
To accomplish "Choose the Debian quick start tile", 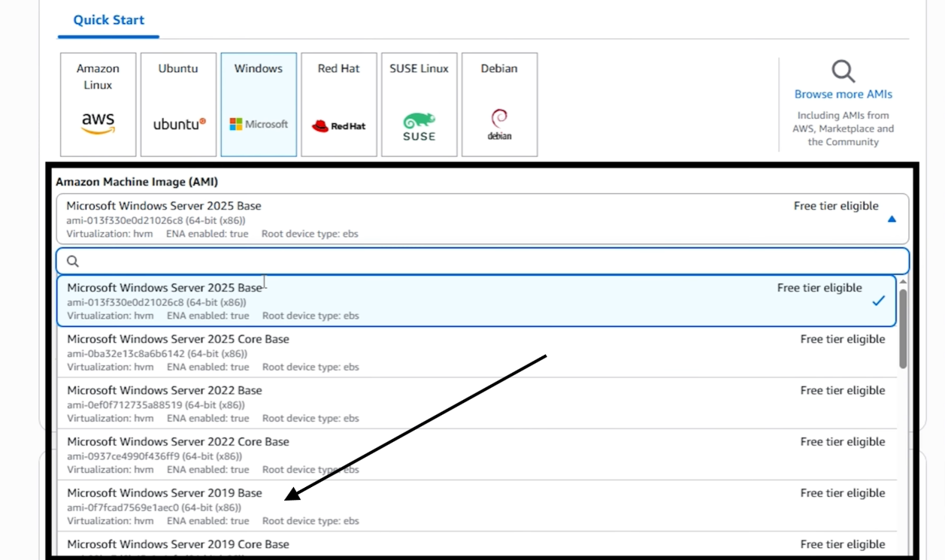I will click(499, 104).
